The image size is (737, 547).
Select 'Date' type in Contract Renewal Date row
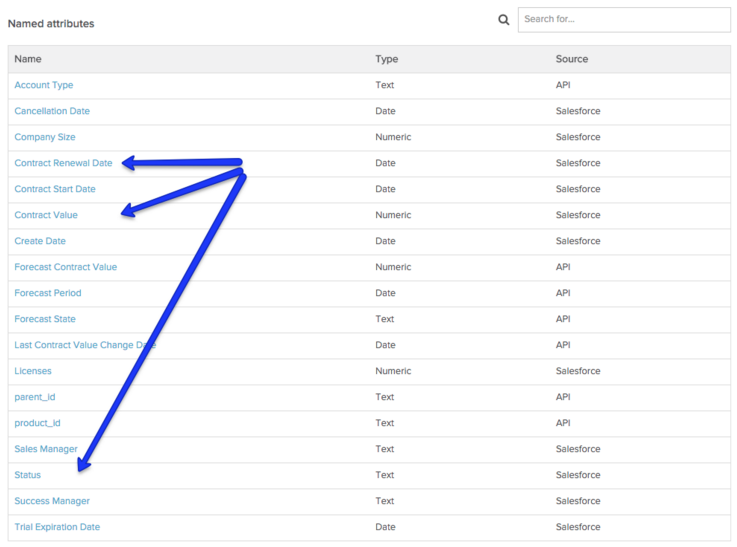(x=385, y=163)
